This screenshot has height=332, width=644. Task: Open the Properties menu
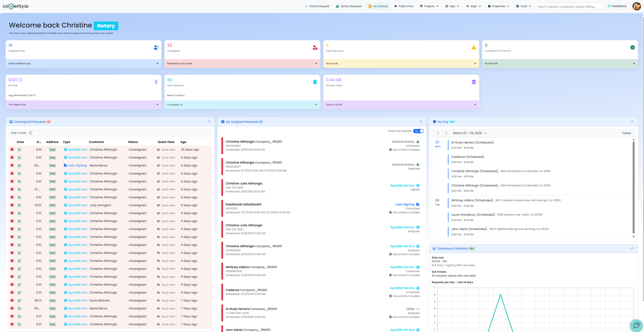(498, 6)
